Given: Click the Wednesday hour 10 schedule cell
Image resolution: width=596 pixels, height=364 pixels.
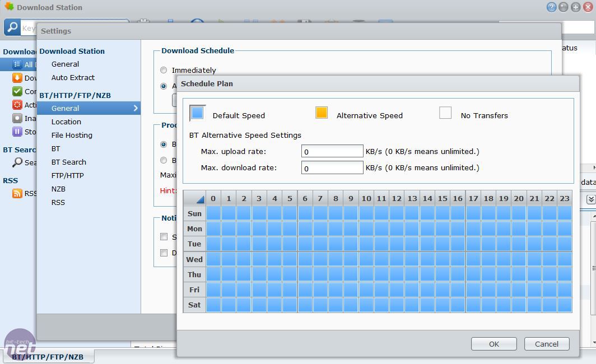Looking at the screenshot, I should 366,259.
